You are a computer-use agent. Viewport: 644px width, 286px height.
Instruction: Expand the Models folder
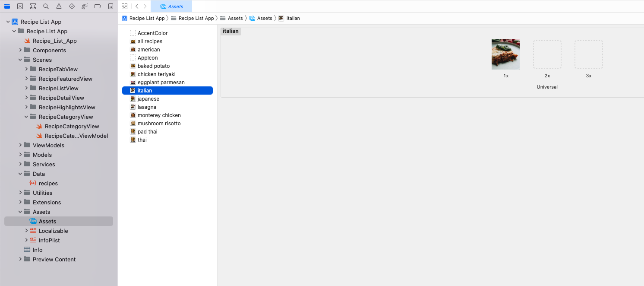point(20,155)
